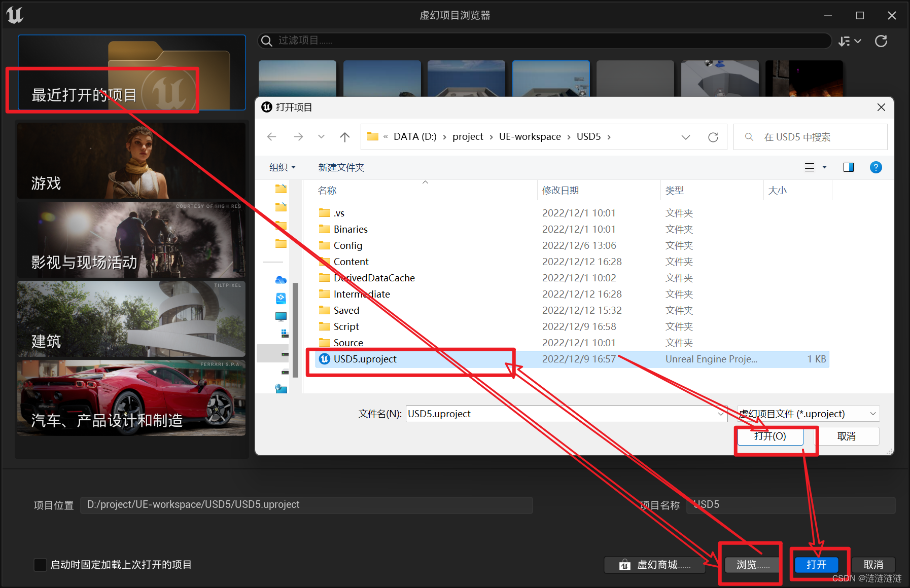Sort files by 名称 column
Viewport: 910px width, 588px height.
(x=327, y=191)
